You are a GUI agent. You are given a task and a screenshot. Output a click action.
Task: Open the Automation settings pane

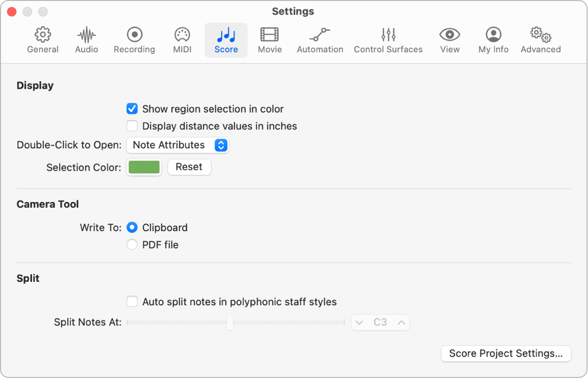(320, 40)
